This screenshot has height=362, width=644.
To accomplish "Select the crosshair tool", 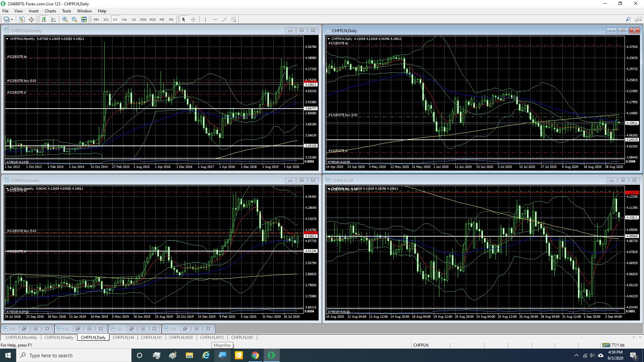I will (x=194, y=19).
